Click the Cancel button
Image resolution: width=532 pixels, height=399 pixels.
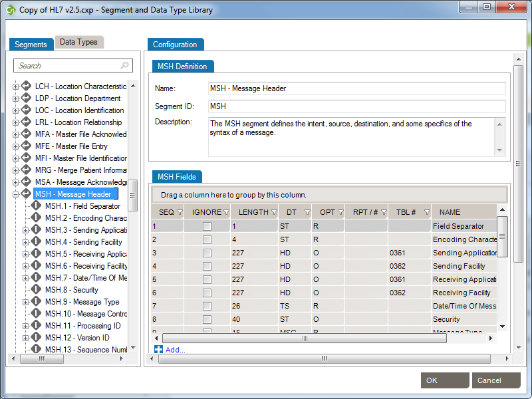coord(496,380)
